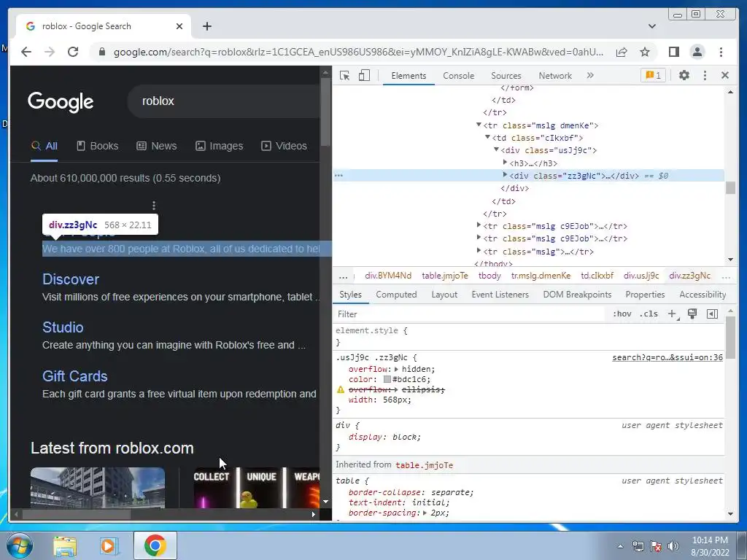Open a new tab with plus button
The width and height of the screenshot is (747, 560).
pyautogui.click(x=206, y=26)
